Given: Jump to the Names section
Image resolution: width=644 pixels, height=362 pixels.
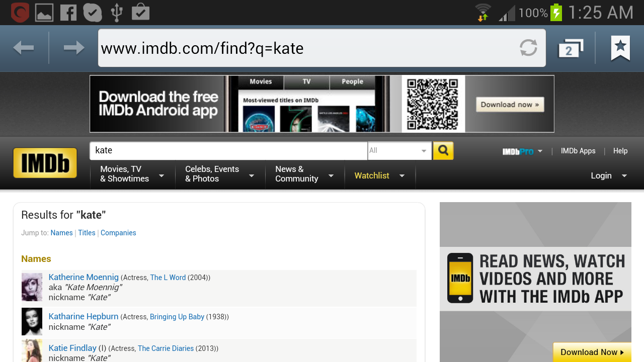Looking at the screenshot, I should point(62,233).
